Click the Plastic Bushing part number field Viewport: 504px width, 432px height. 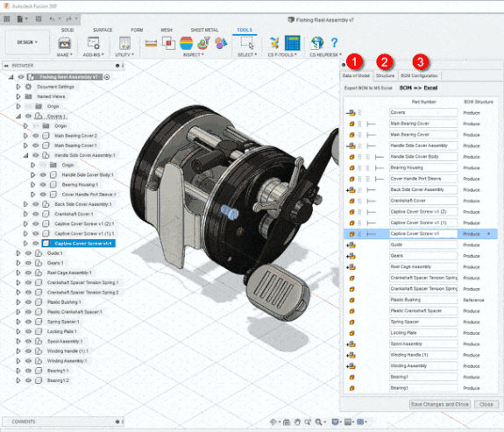pos(423,300)
